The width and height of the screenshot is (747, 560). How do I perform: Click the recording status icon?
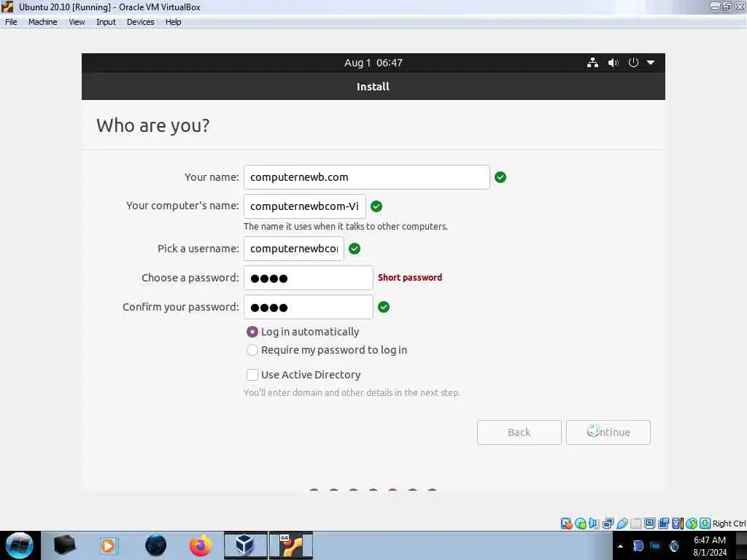[663, 524]
